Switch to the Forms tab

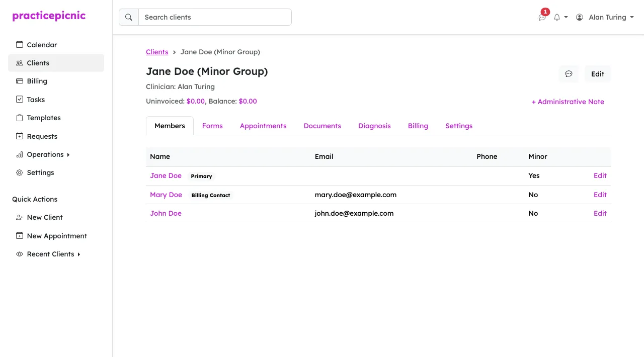point(212,126)
